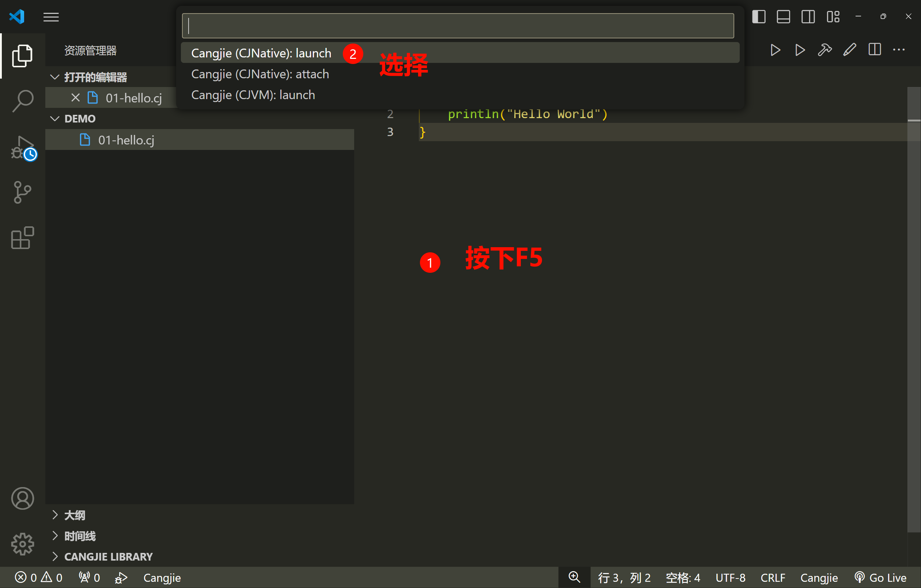
Task: Open the Accounts menu icon
Action: [x=23, y=498]
